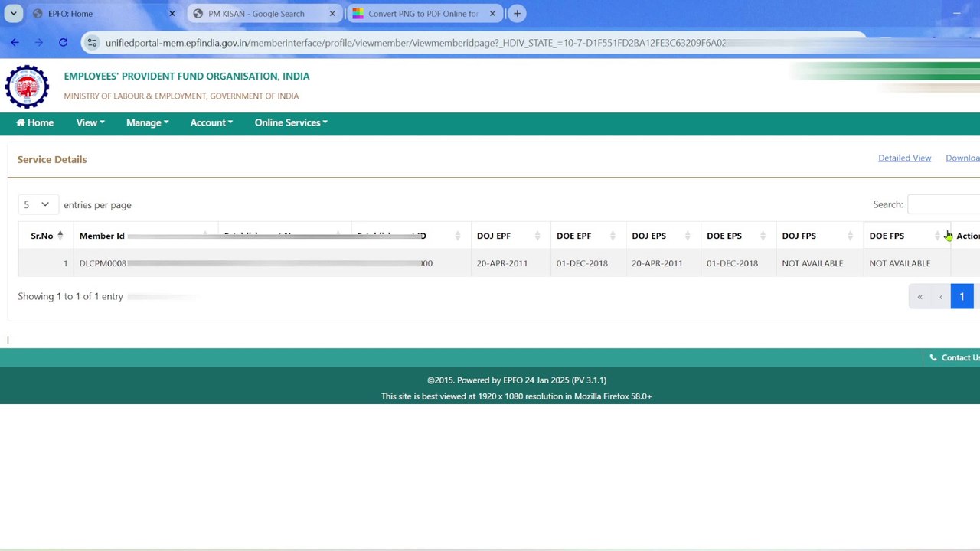
Task: Select pagination page 1 button
Action: pyautogui.click(x=962, y=297)
